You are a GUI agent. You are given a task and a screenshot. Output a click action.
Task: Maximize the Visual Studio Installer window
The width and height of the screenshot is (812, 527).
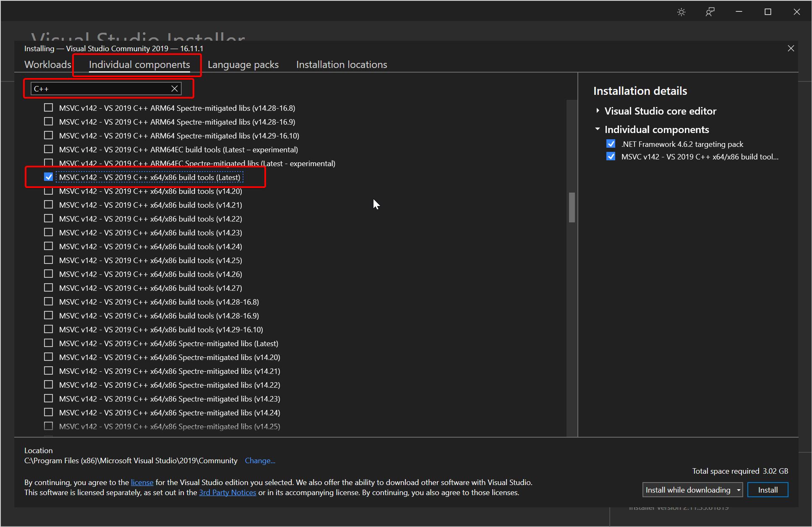pos(768,12)
